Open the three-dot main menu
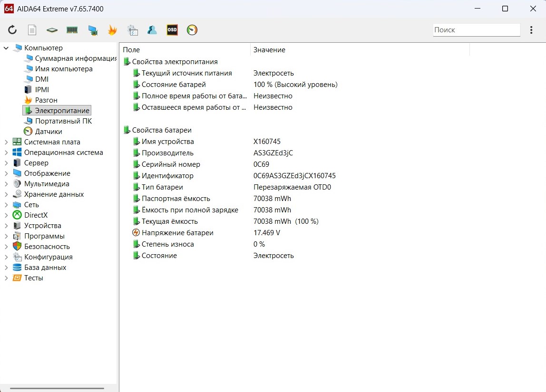Image resolution: width=546 pixels, height=392 pixels. (531, 30)
